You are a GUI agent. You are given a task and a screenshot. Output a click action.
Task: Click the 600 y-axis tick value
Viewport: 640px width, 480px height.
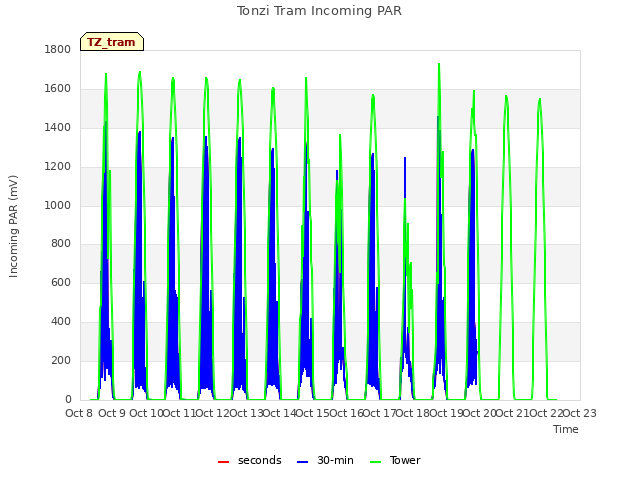(x=61, y=282)
